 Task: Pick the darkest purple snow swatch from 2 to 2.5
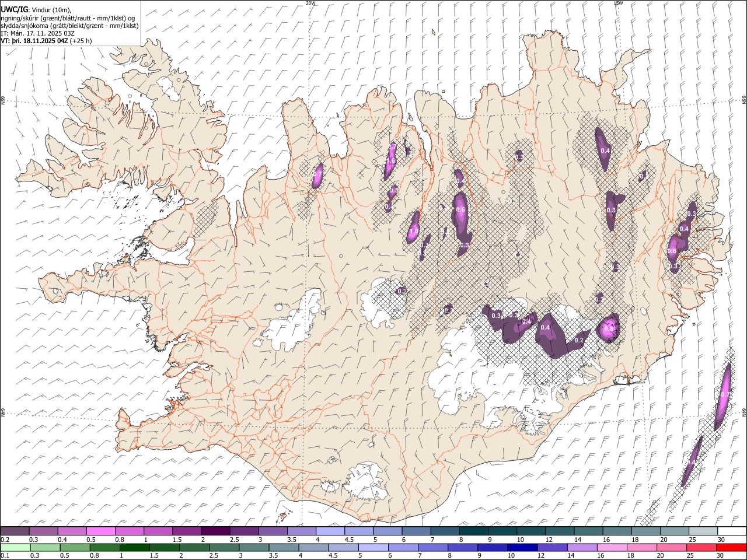click(215, 531)
